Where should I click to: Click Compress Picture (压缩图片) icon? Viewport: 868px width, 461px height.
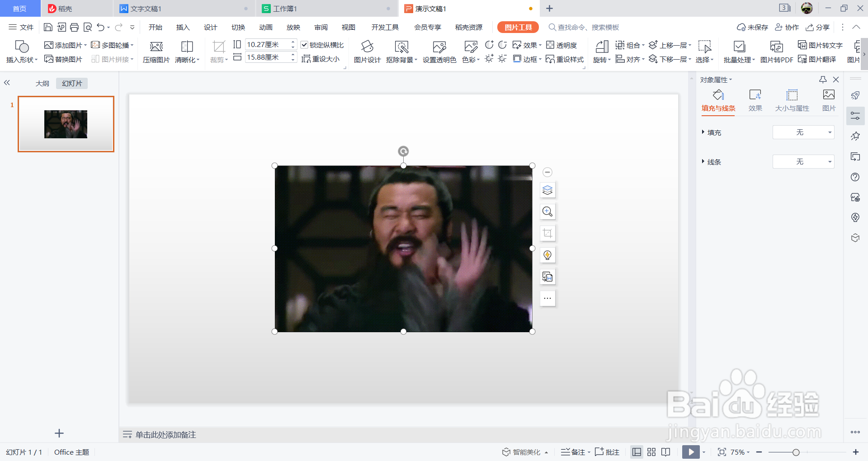pyautogui.click(x=156, y=52)
